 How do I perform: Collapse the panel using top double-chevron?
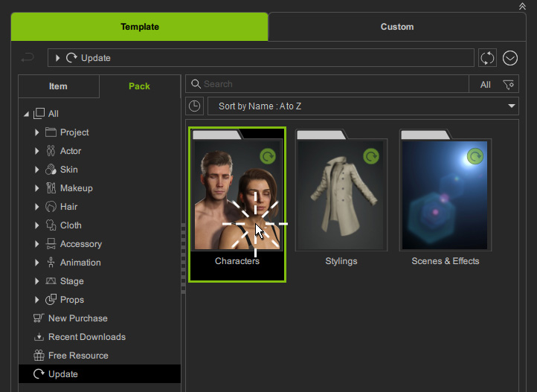click(x=521, y=6)
